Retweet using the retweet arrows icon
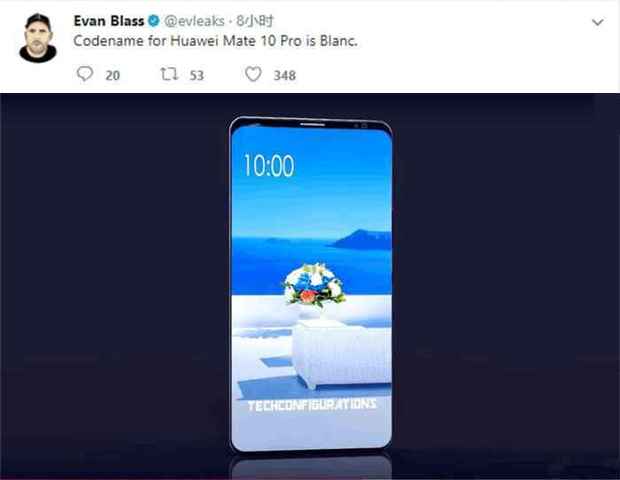Image resolution: width=620 pixels, height=480 pixels. point(169,74)
